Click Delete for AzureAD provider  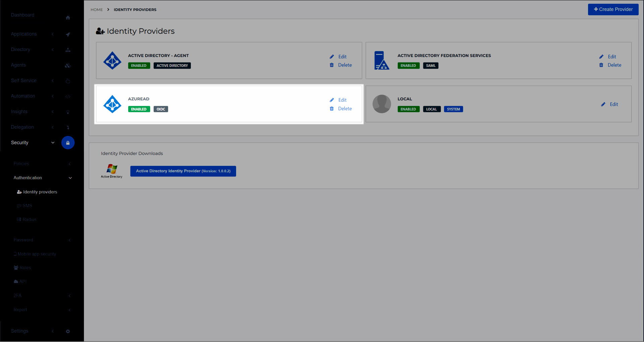[x=345, y=109]
